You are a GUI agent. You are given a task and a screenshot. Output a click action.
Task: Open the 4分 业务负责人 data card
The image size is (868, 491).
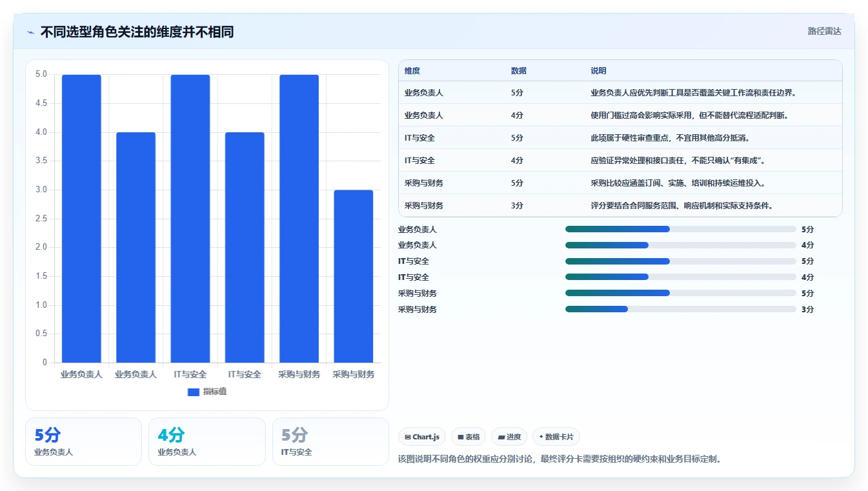(207, 442)
